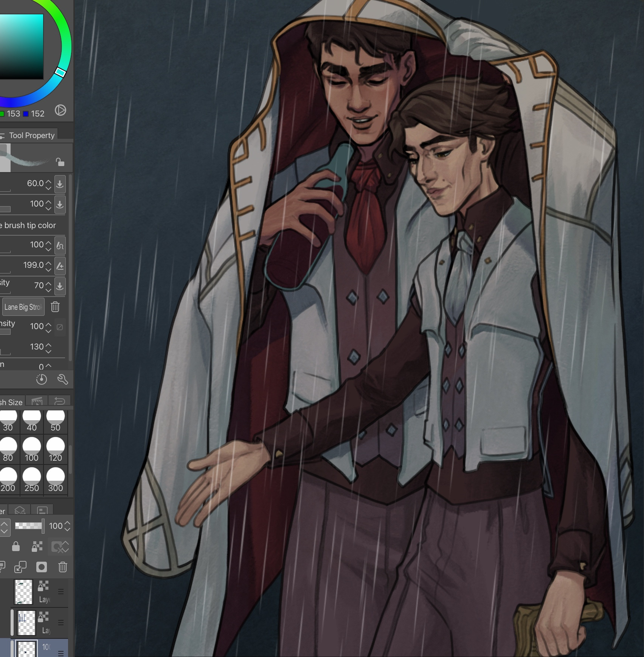
Task: Choose brush size preset 300
Action: (x=55, y=480)
